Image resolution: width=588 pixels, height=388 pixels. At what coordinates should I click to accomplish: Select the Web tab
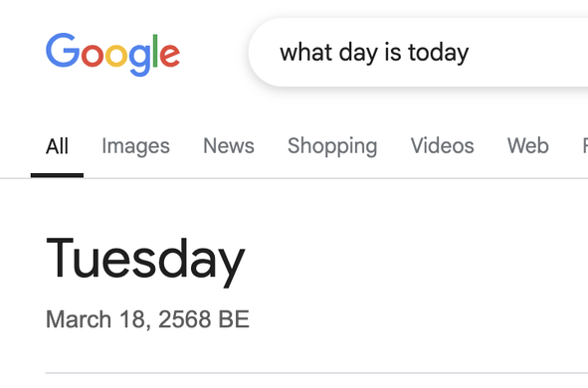[528, 146]
